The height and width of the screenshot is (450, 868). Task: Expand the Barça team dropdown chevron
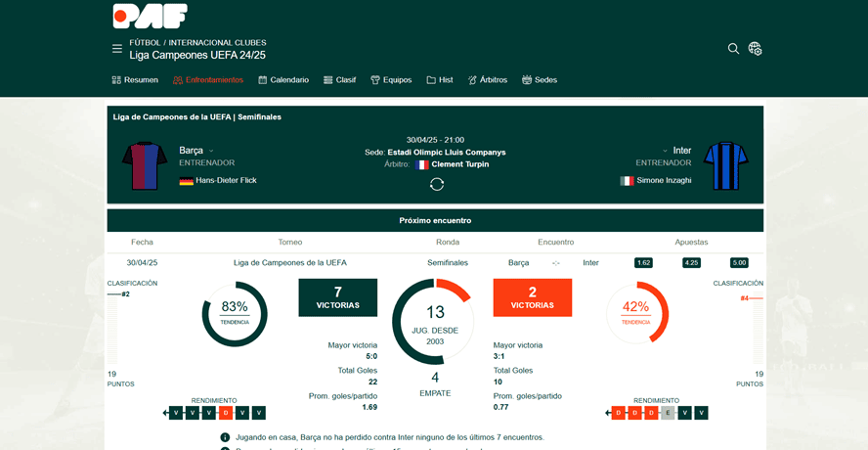pos(211,151)
